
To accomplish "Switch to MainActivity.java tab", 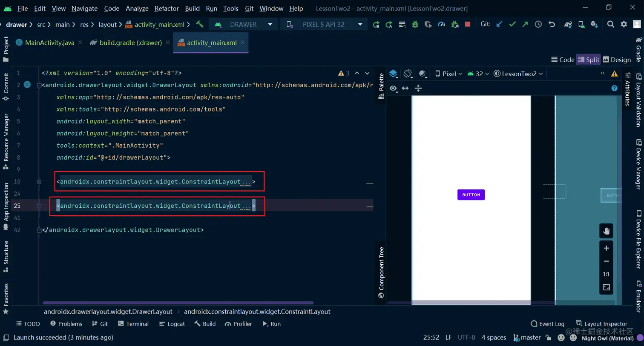I will (x=49, y=43).
